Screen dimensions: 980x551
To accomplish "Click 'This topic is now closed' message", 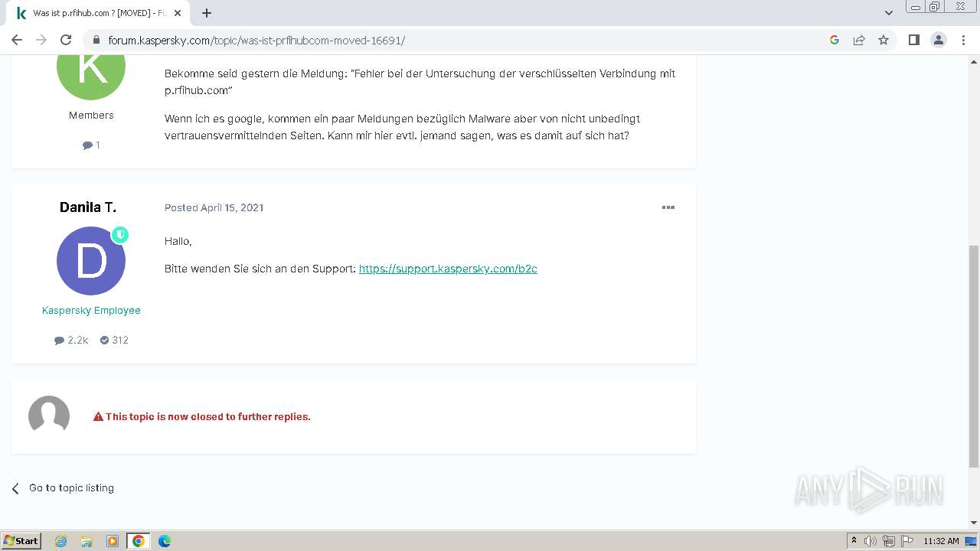I will [x=208, y=417].
